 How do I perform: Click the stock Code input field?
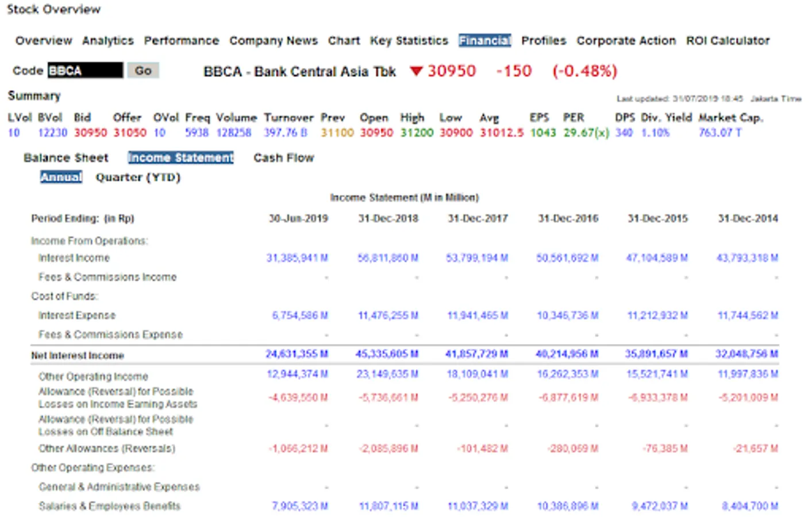(85, 71)
